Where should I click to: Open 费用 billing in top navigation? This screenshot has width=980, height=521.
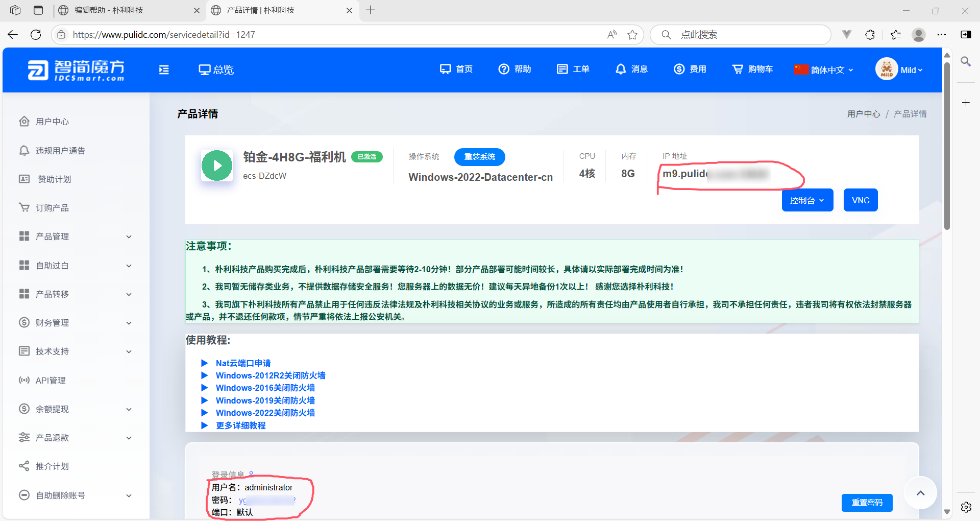[x=690, y=69]
